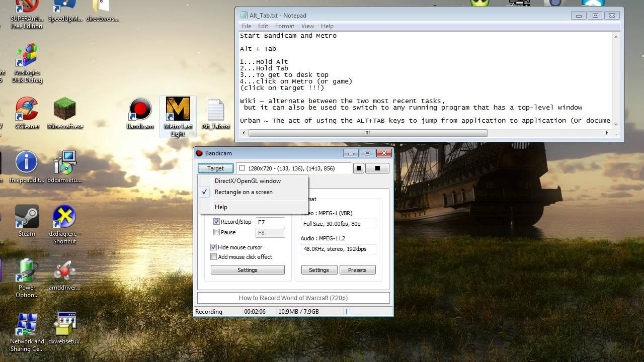Choose DirectX/OpenGL window from Target menu
The image size is (644, 362).
point(253,181)
